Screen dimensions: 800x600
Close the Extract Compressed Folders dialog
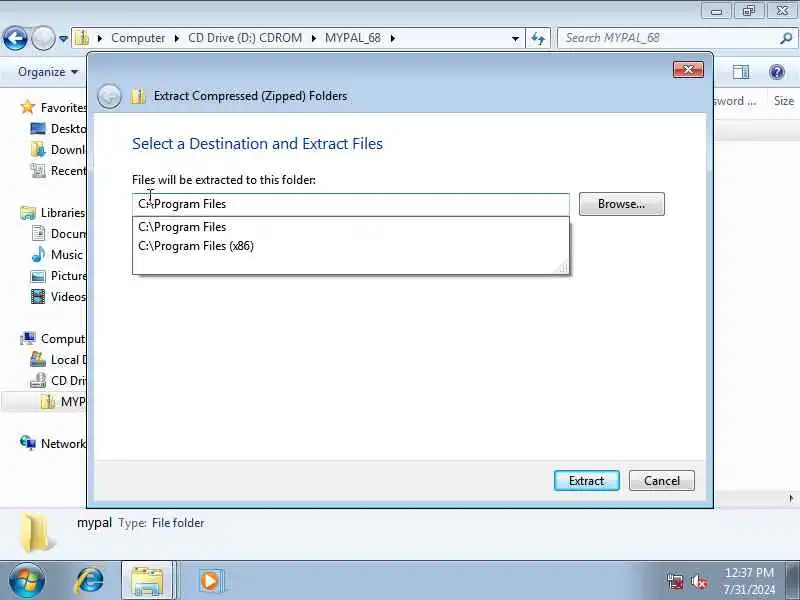coord(688,69)
